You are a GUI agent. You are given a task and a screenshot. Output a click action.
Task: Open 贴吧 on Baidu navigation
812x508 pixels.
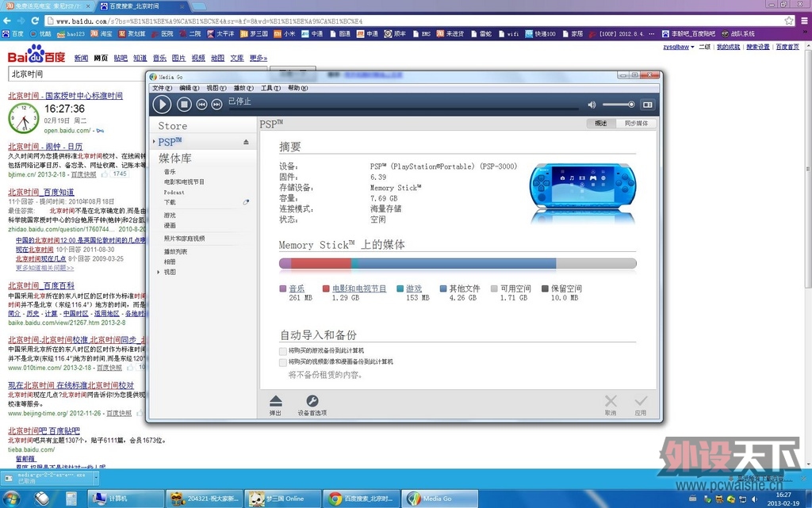pos(121,58)
